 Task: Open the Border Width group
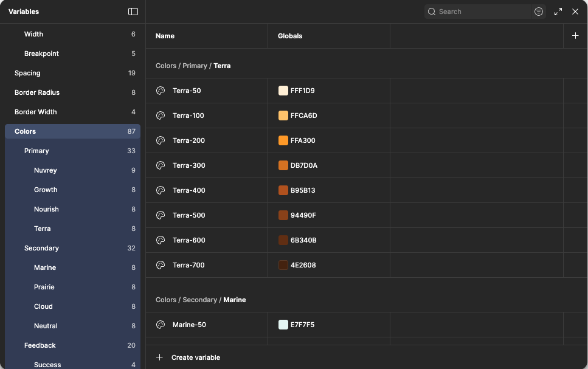click(x=73, y=112)
